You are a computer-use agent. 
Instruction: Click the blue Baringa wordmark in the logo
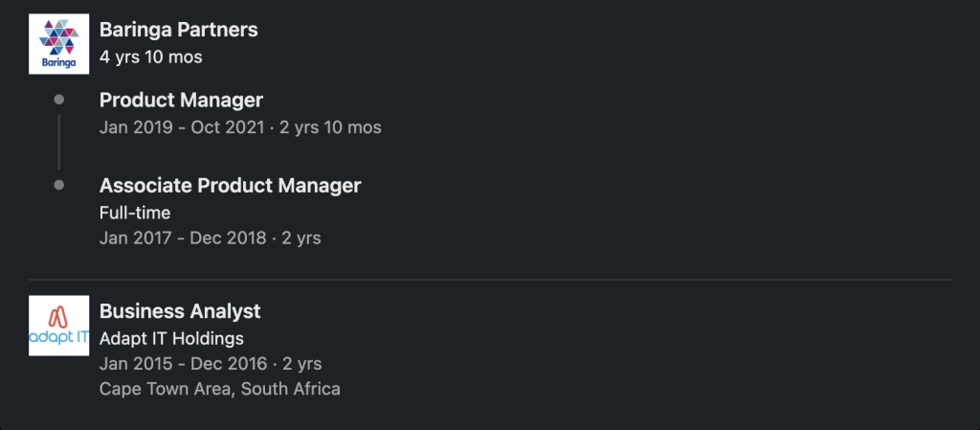pyautogui.click(x=58, y=62)
